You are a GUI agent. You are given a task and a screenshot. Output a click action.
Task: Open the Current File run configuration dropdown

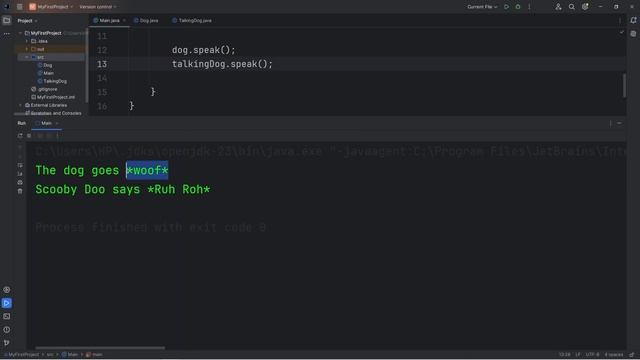click(482, 7)
